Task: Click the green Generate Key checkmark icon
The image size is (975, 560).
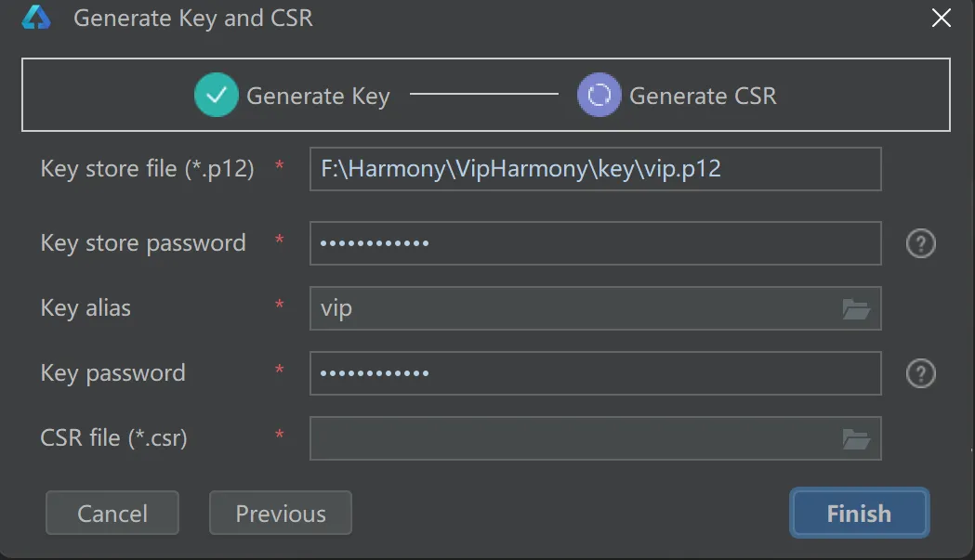Action: pos(217,95)
